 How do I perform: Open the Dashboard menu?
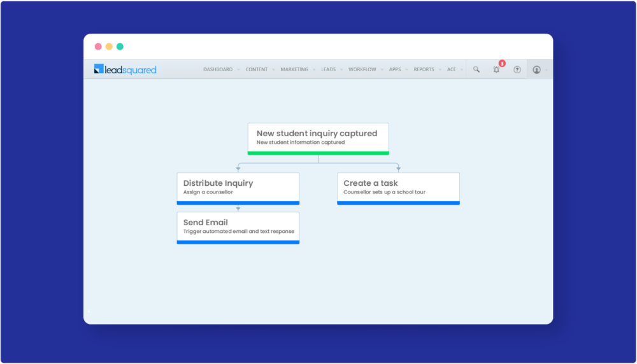click(218, 69)
